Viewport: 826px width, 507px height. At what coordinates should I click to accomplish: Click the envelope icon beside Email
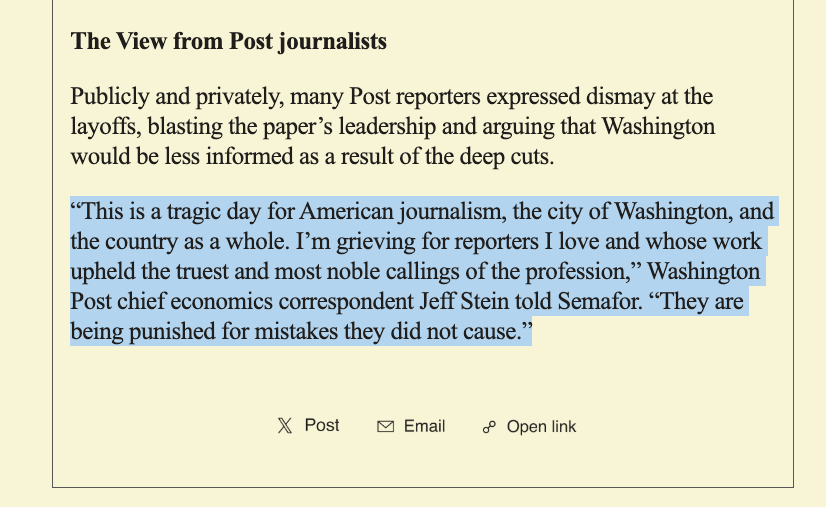coord(385,426)
